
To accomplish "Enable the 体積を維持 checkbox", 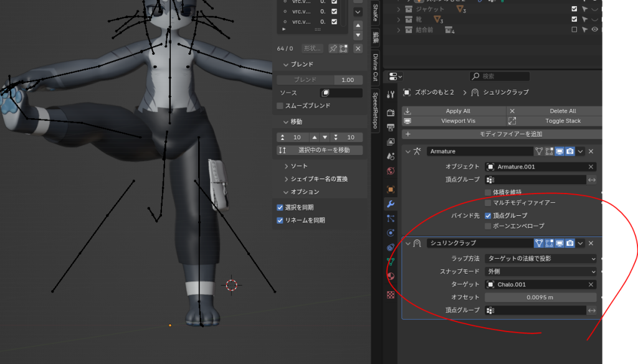I will pyautogui.click(x=488, y=192).
